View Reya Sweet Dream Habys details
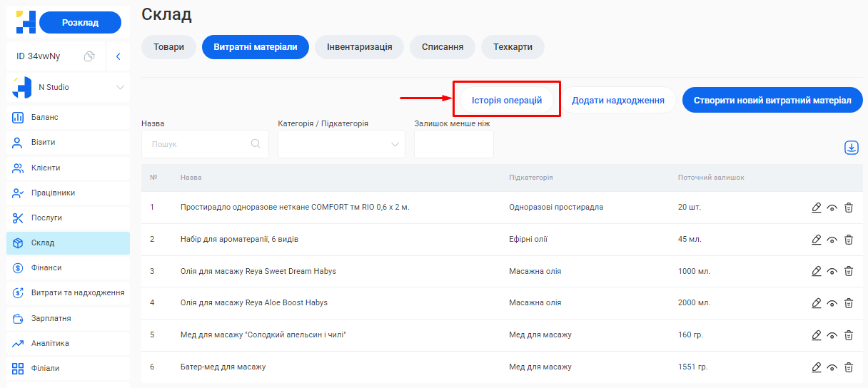The height and width of the screenshot is (388, 868). [x=832, y=272]
